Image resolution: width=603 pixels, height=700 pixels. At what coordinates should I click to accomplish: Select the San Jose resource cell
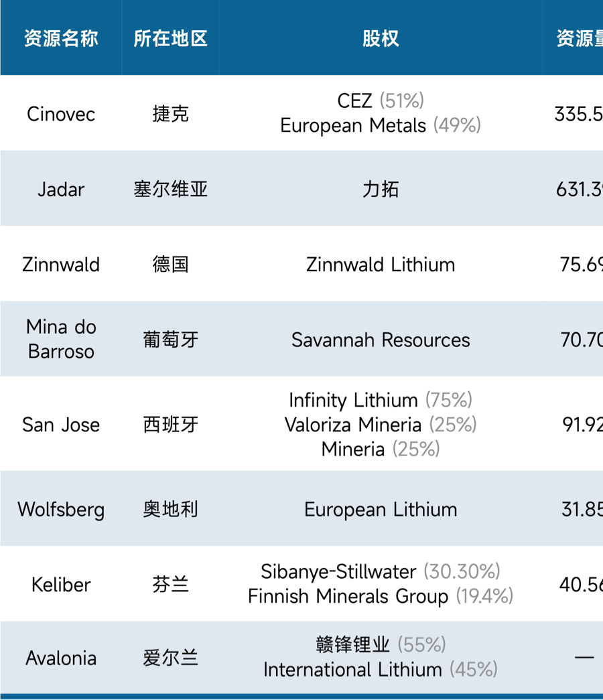click(x=61, y=425)
